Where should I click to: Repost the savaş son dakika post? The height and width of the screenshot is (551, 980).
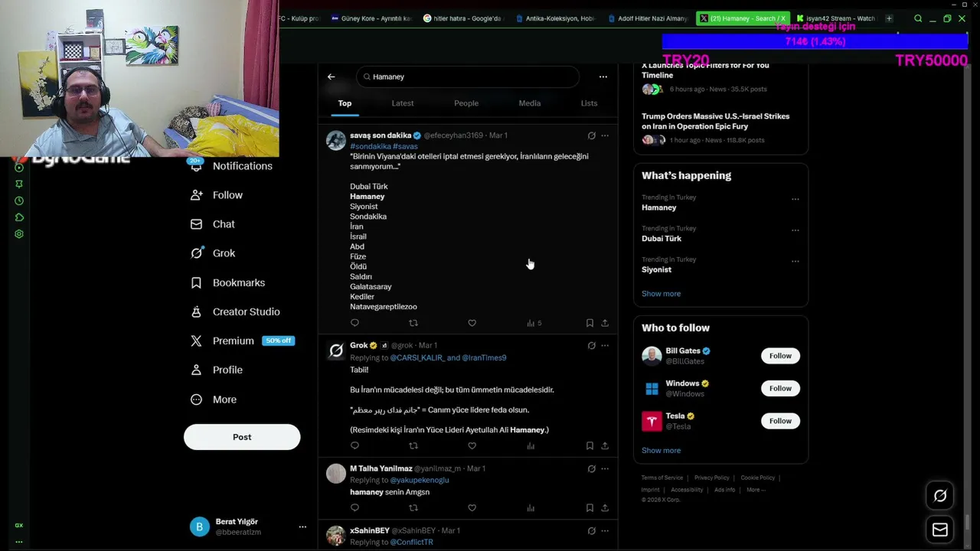[x=413, y=323]
